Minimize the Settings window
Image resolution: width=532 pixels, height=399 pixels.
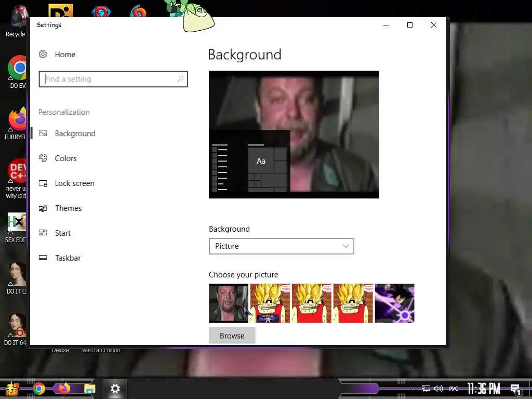pyautogui.click(x=386, y=25)
